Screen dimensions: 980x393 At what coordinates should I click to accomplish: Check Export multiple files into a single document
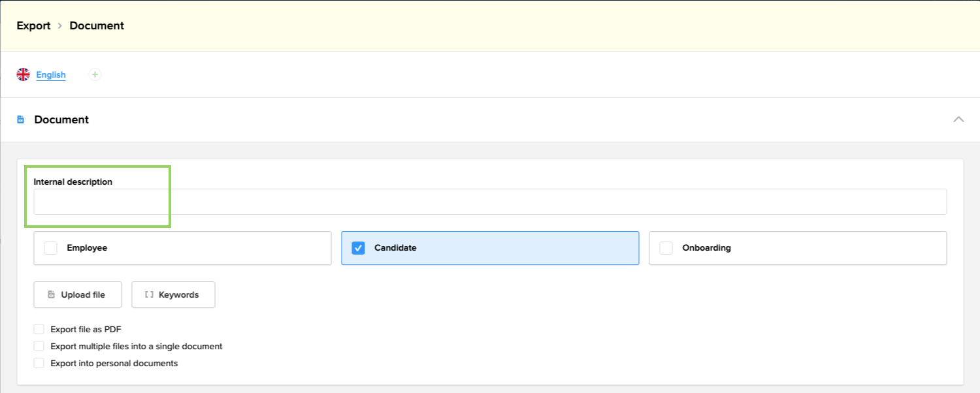pyautogui.click(x=39, y=346)
